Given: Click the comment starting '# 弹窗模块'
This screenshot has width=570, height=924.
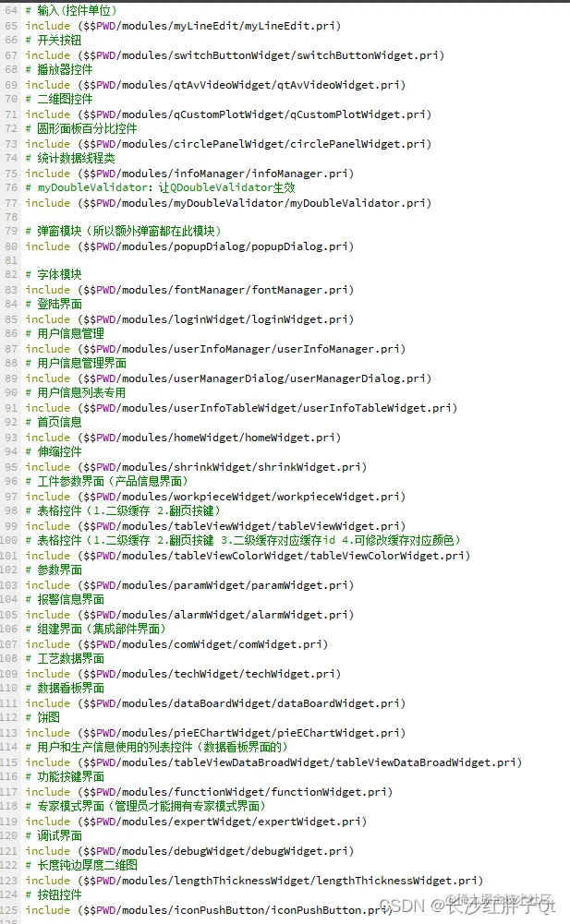Looking at the screenshot, I should (124, 231).
